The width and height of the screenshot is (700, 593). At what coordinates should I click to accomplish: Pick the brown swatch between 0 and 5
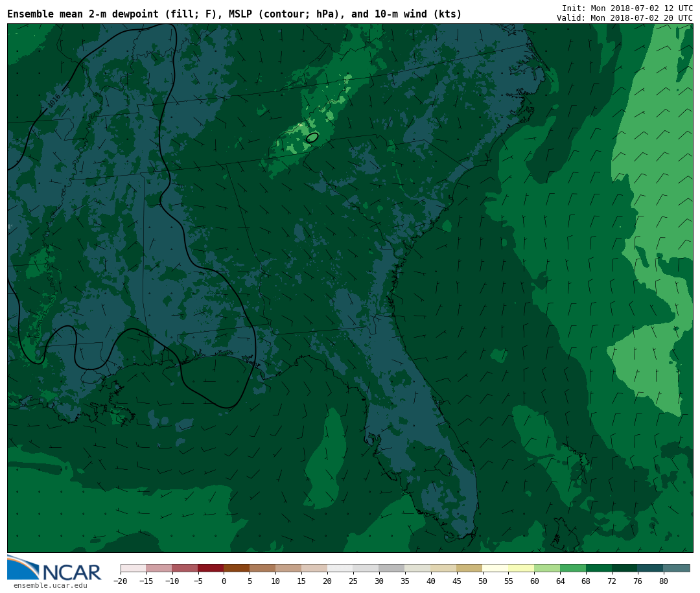pyautogui.click(x=237, y=568)
